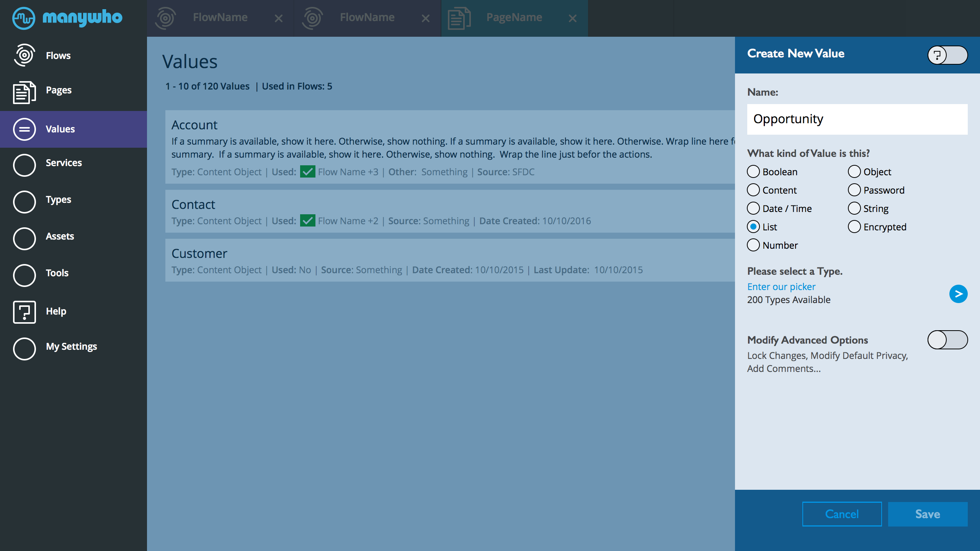This screenshot has width=980, height=551.
Task: Open Flows from the sidebar icon
Action: coord(24,55)
